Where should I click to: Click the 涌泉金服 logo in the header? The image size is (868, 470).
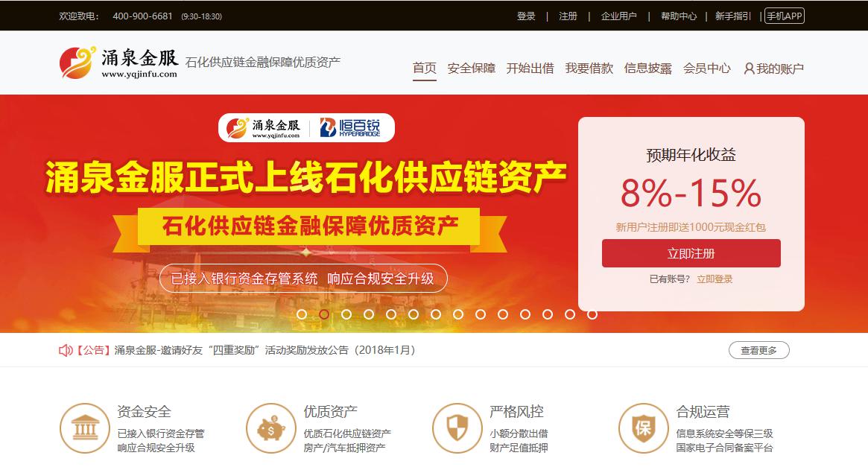[x=118, y=63]
